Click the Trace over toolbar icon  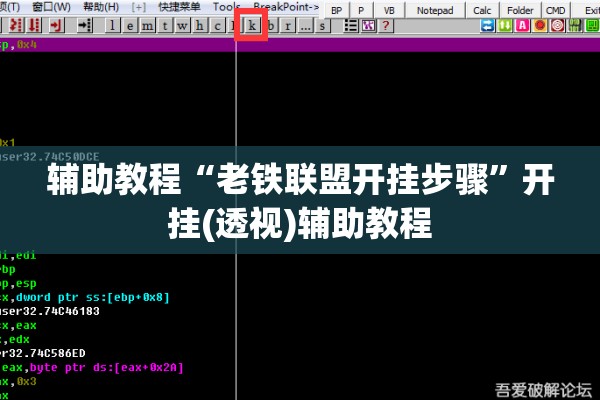click(34, 26)
